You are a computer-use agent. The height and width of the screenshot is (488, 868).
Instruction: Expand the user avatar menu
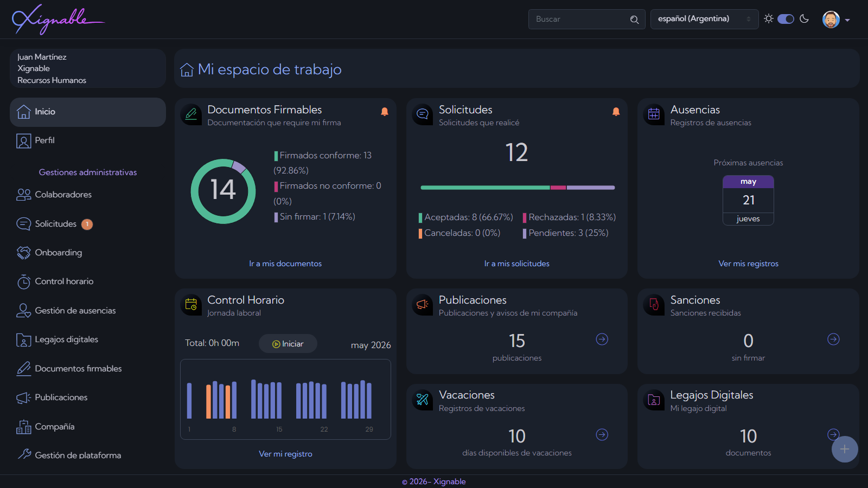point(836,20)
